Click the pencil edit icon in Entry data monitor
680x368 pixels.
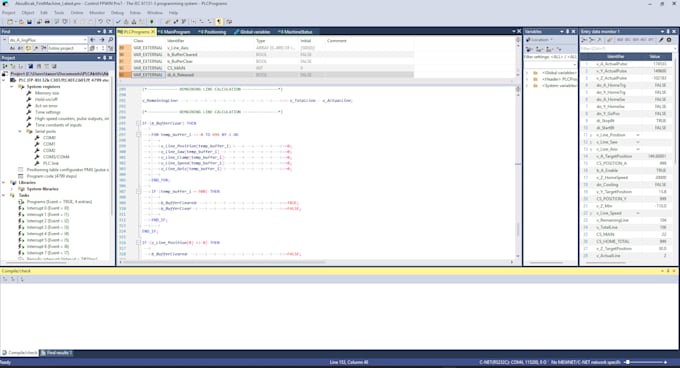(661, 40)
